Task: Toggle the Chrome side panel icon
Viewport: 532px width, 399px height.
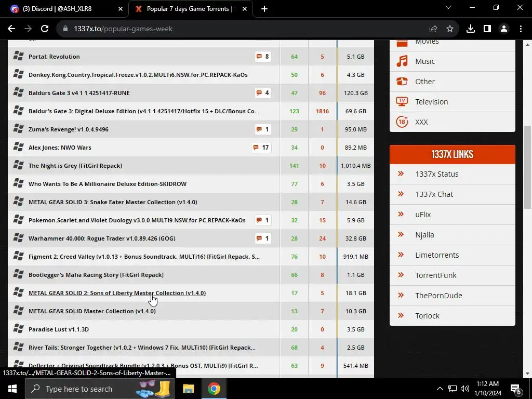Action: [x=487, y=29]
